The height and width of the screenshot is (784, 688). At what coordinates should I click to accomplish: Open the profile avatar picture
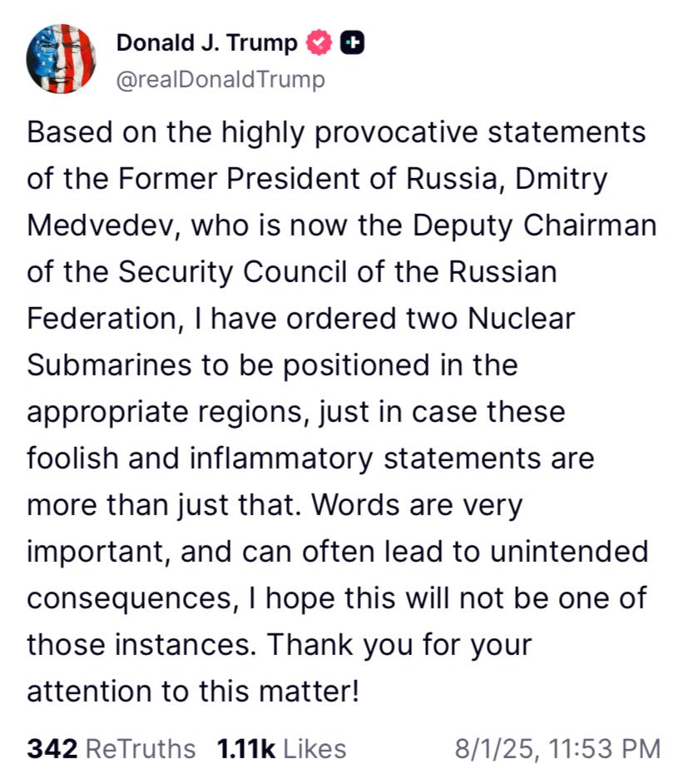(x=60, y=59)
